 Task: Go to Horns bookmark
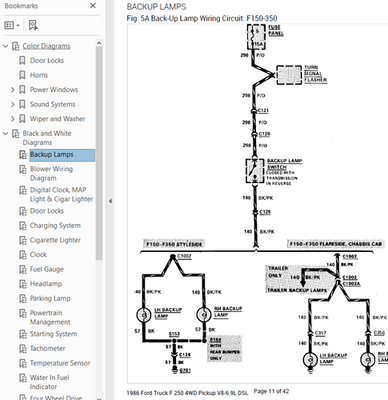pos(39,75)
